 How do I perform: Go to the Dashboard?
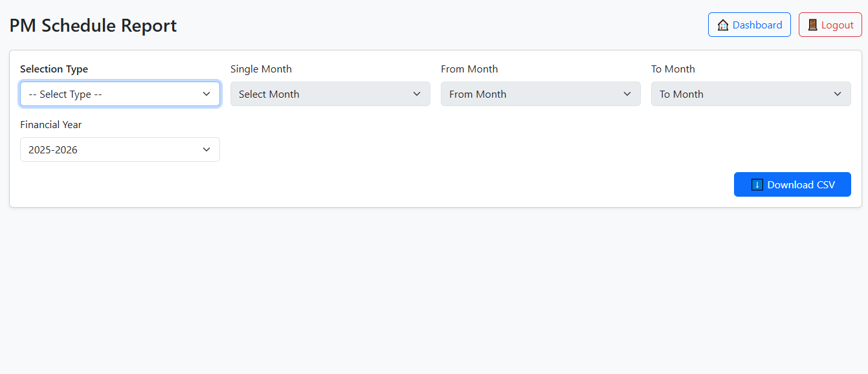[x=749, y=25]
